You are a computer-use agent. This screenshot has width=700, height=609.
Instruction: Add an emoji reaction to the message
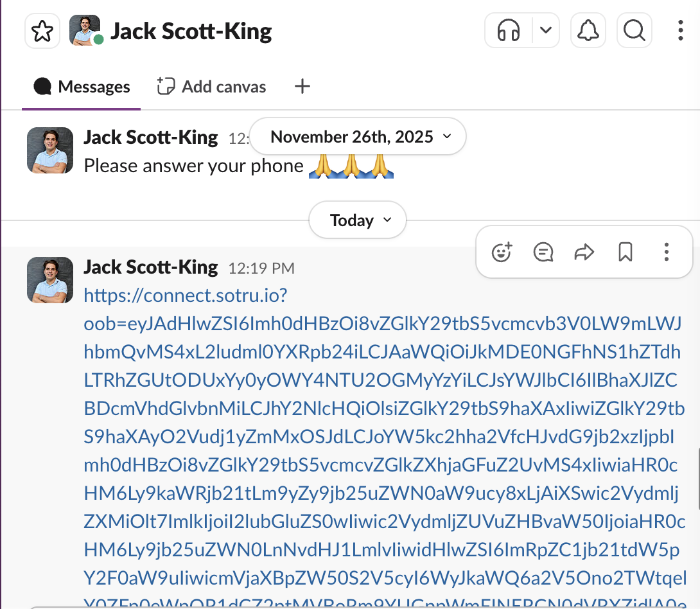501,252
